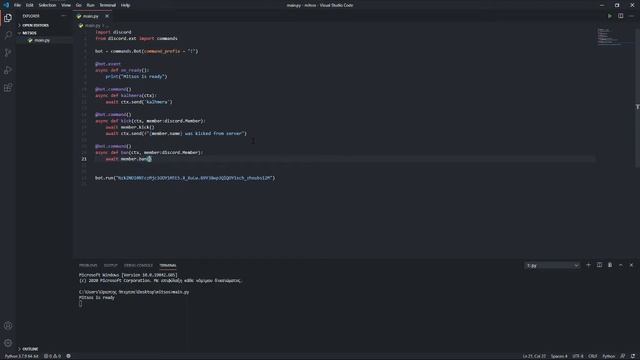This screenshot has height=360, width=640.
Task: Click 'Mitsos is ready' terminal output
Action: point(97,298)
